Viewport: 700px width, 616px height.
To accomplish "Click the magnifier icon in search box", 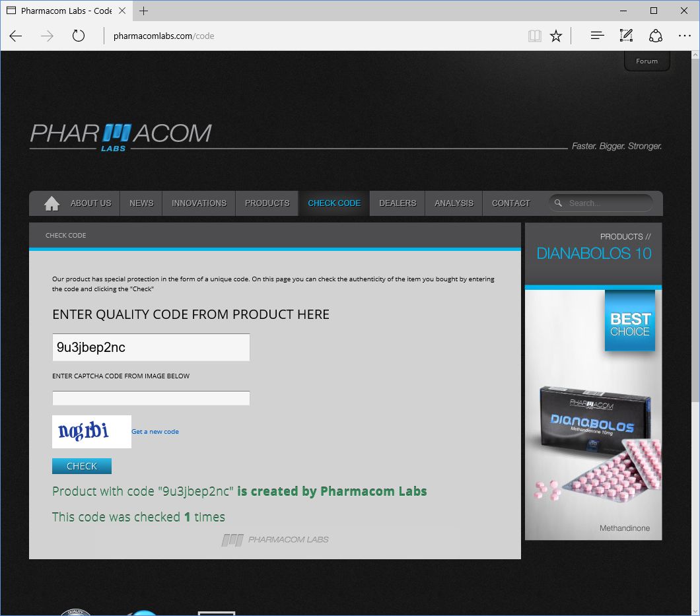I will click(558, 203).
